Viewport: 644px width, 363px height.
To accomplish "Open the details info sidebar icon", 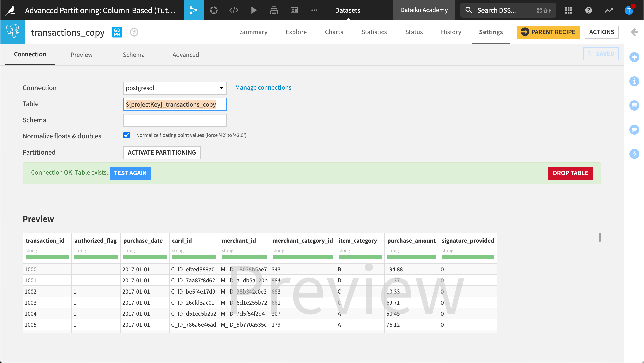I will (x=634, y=81).
